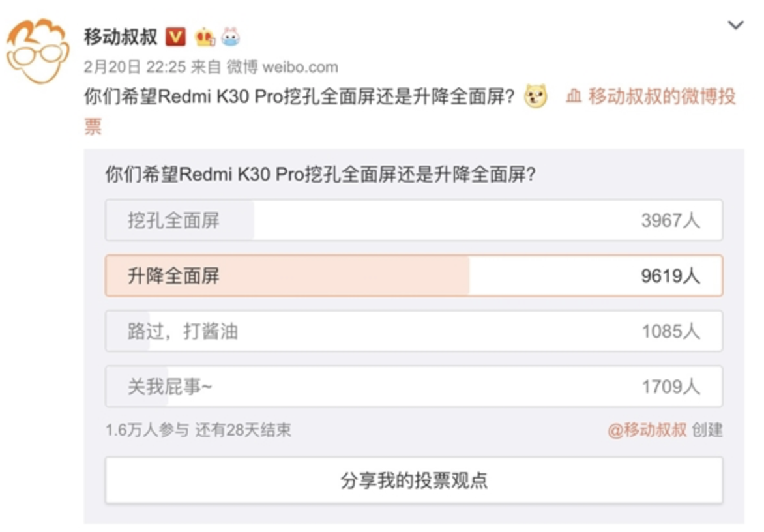Click the poll question title text

pyautogui.click(x=320, y=174)
